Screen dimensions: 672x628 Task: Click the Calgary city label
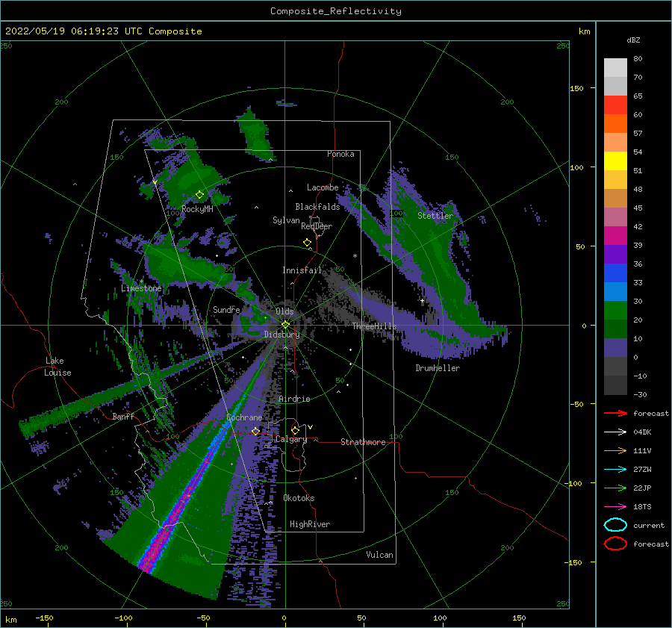click(x=291, y=439)
